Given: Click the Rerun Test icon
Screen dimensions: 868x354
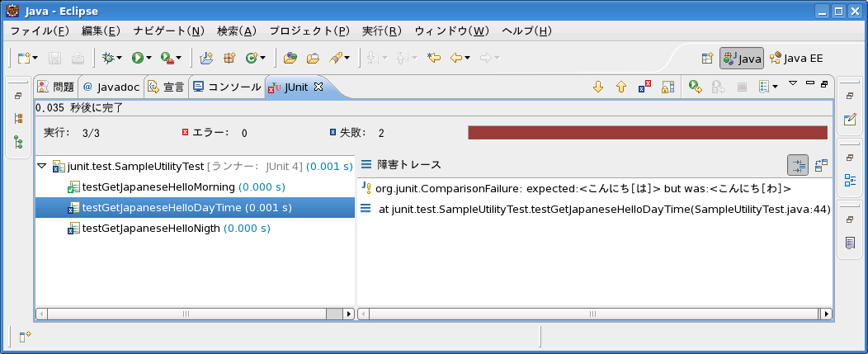Looking at the screenshot, I should [696, 87].
